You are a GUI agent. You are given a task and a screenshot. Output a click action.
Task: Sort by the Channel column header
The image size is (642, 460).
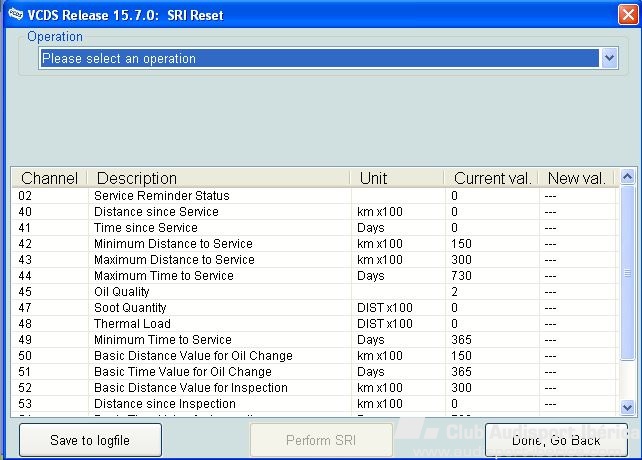pos(49,178)
